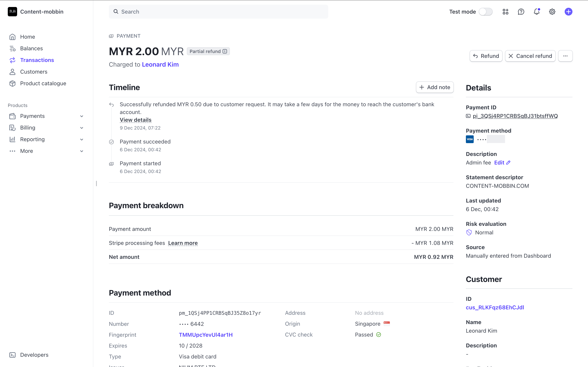The width and height of the screenshot is (588, 367).
Task: Toggle the Test mode switch
Action: point(486,12)
